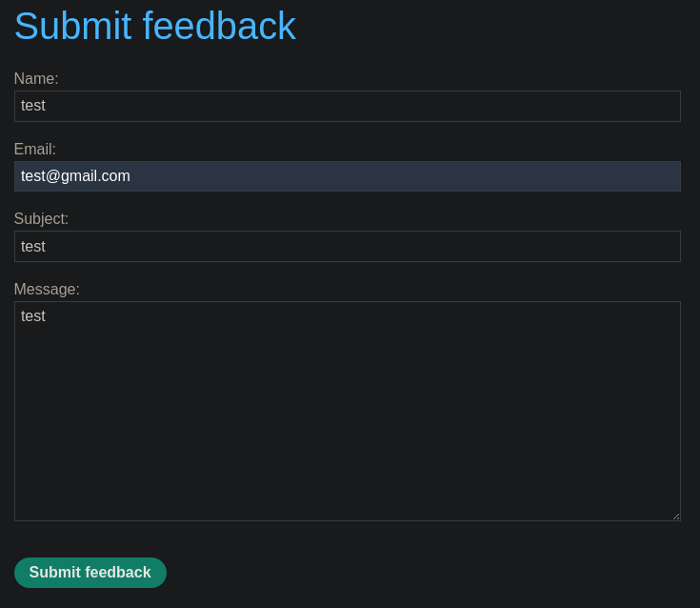The height and width of the screenshot is (608, 700).
Task: Click the "Email:" label
Action: tap(35, 149)
